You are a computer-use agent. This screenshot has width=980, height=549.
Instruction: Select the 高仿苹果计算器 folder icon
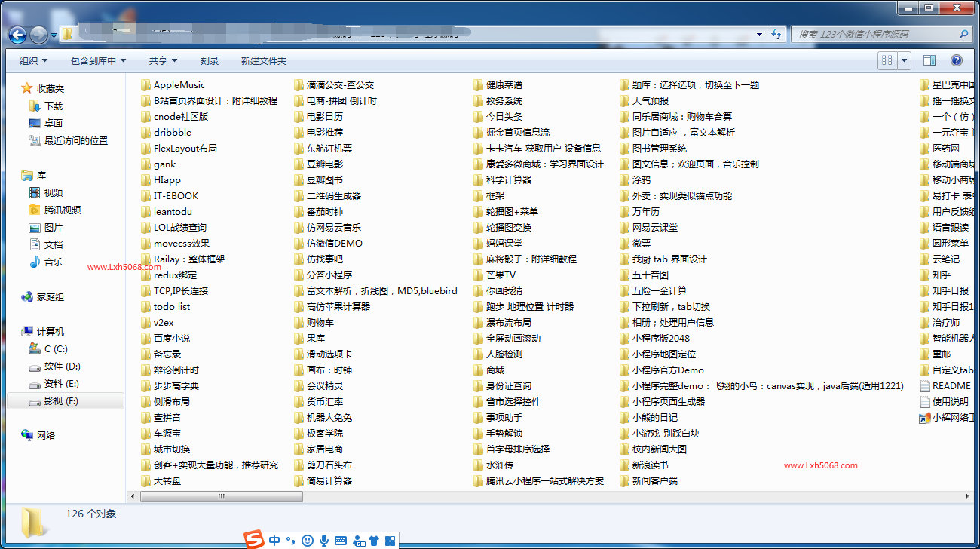pyautogui.click(x=299, y=306)
